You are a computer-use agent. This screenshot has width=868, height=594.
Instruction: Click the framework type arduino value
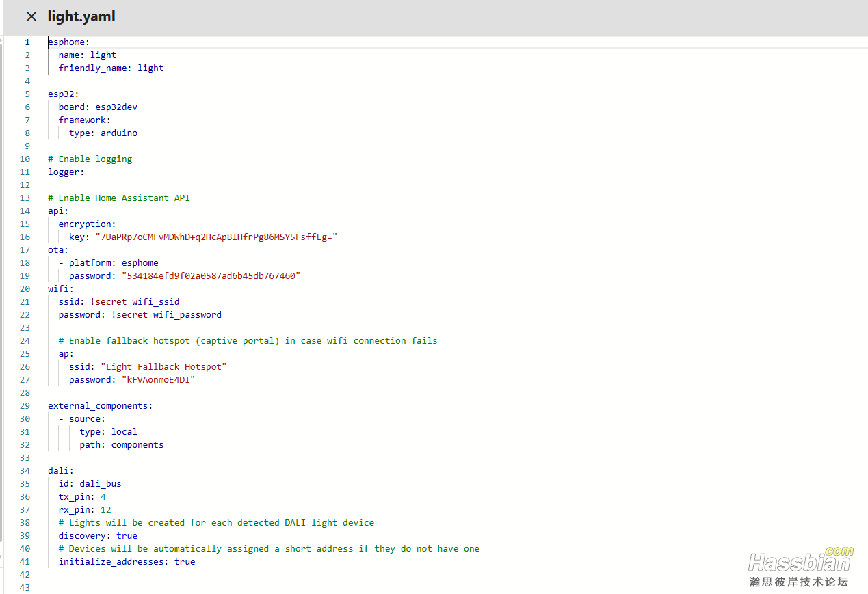click(x=119, y=133)
